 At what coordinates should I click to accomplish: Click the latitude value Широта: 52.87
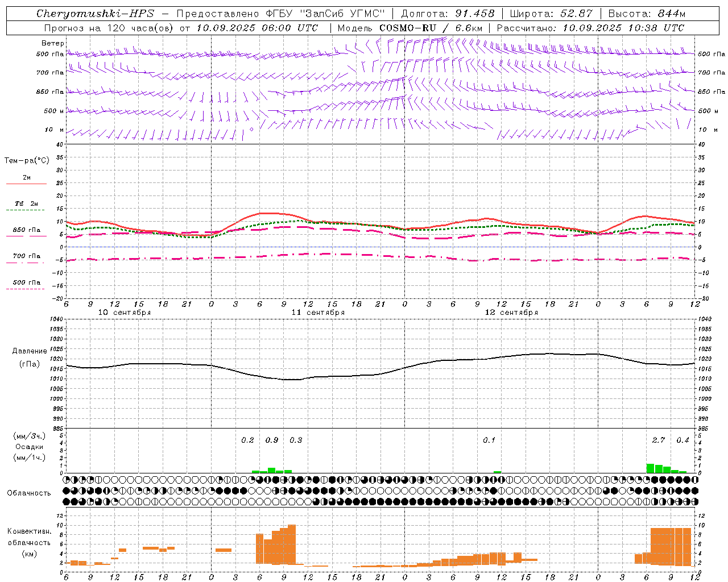[x=552, y=14]
